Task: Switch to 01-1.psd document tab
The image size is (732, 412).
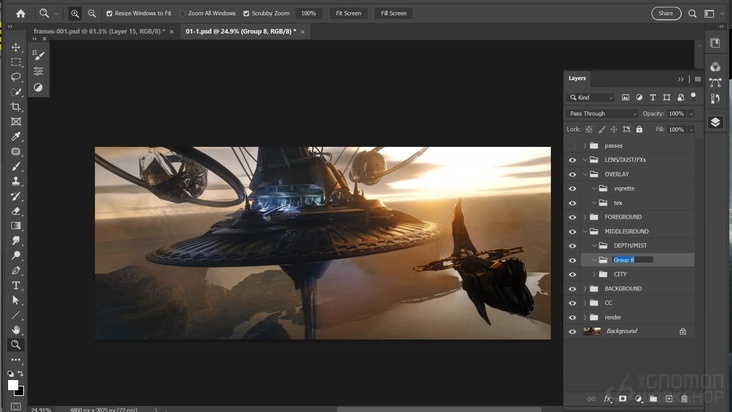Action: pos(240,31)
